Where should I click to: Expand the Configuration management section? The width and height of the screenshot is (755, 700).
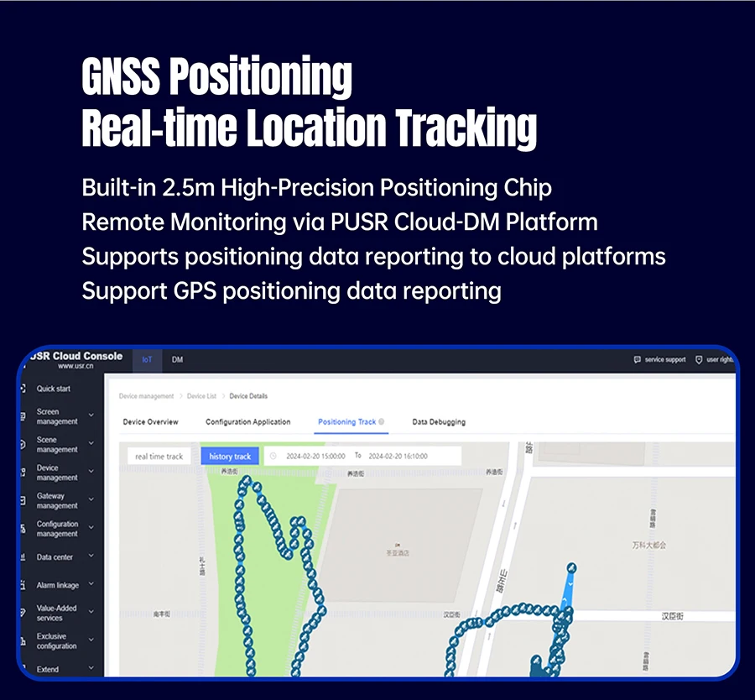coord(91,529)
